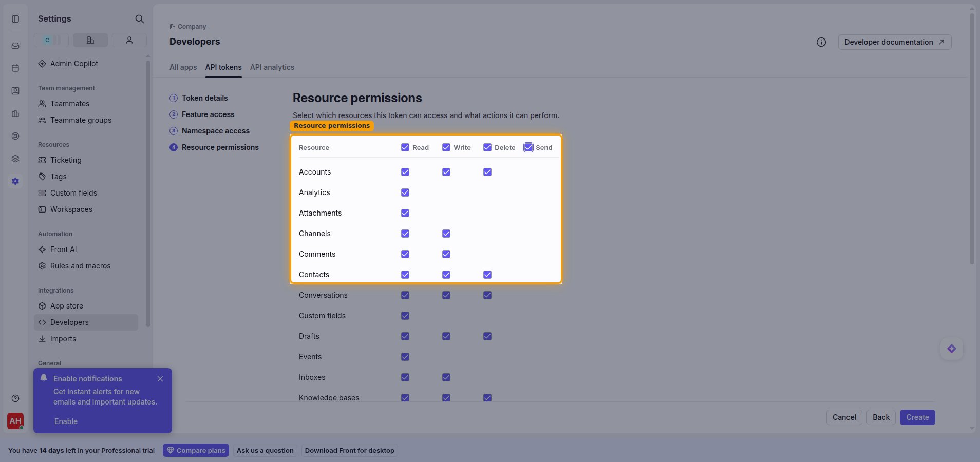This screenshot has height=462, width=980.
Task: Open Custom fields in settings sidebar
Action: click(x=86, y=193)
